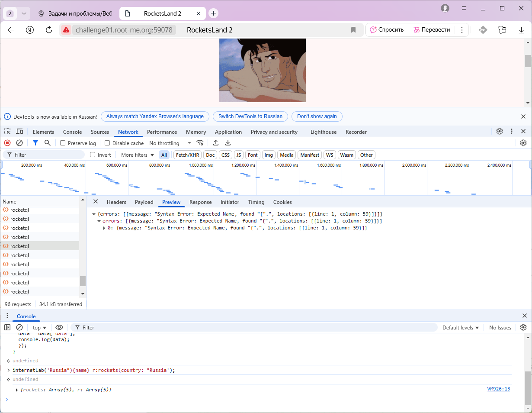Open Console settings gear in the drawer

(523, 327)
